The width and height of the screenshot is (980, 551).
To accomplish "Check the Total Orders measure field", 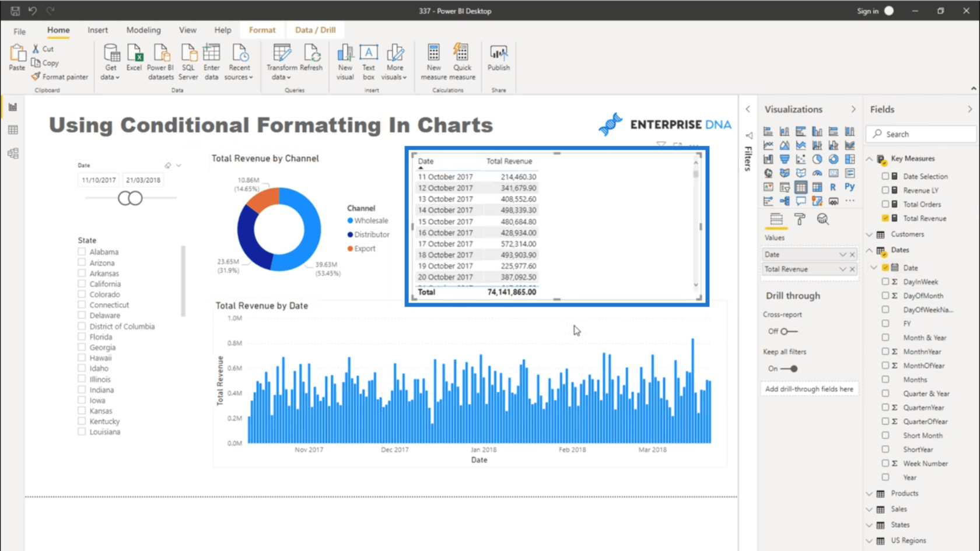I will (885, 204).
